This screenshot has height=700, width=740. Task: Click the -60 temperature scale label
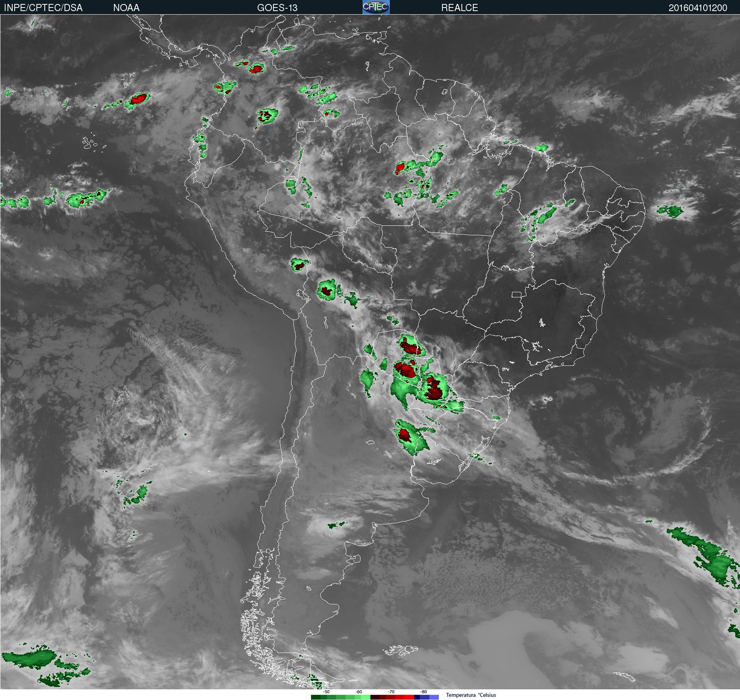tap(359, 692)
